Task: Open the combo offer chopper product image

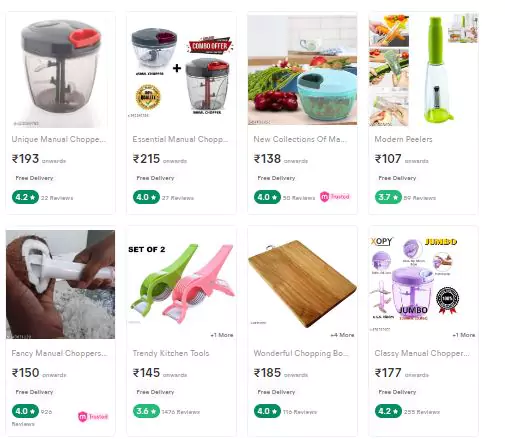Action: coord(181,71)
